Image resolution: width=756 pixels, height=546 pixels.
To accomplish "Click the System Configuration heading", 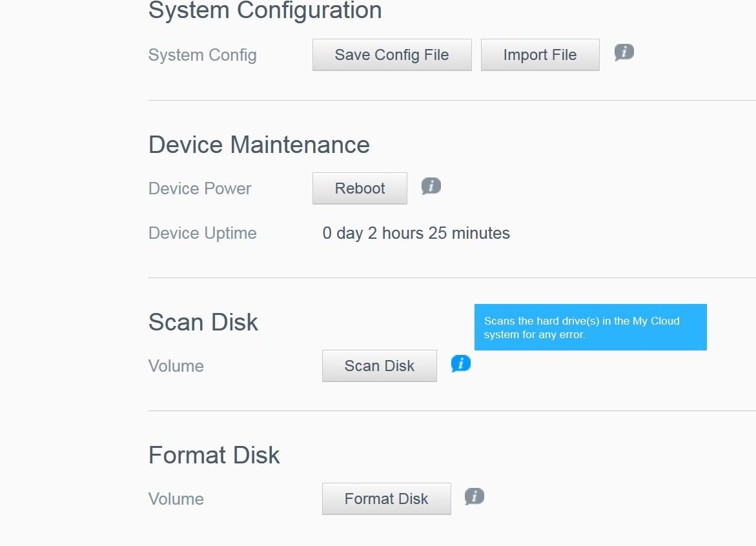I will (265, 10).
